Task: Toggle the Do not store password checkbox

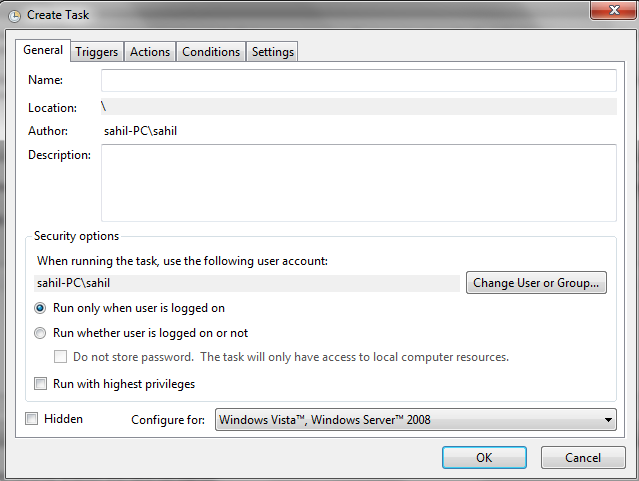Action: 60,357
